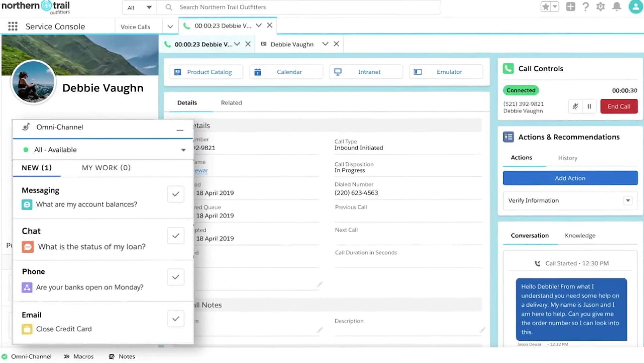Screen dimensions: 644x363
Task: Open Macros in the utility bar
Action: [79, 357]
